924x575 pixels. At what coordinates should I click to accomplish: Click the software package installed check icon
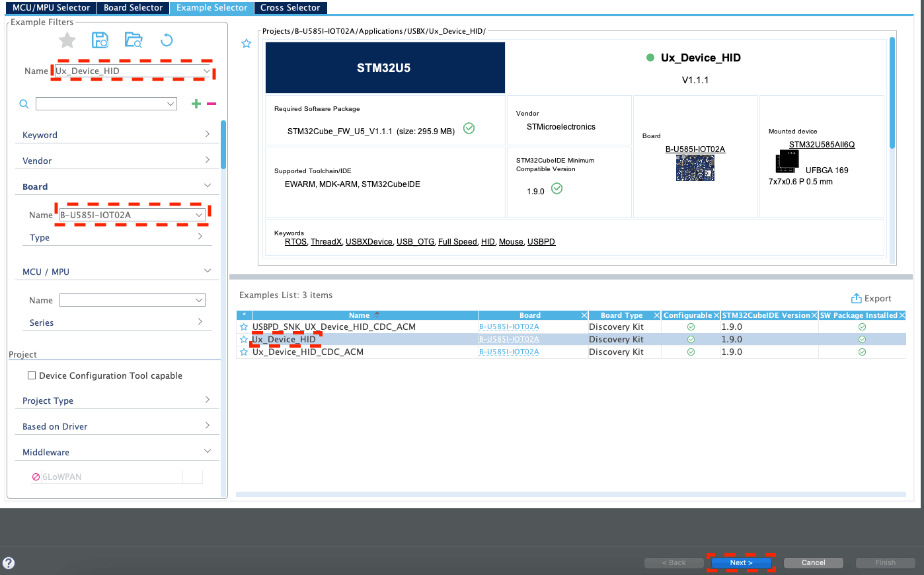click(469, 128)
